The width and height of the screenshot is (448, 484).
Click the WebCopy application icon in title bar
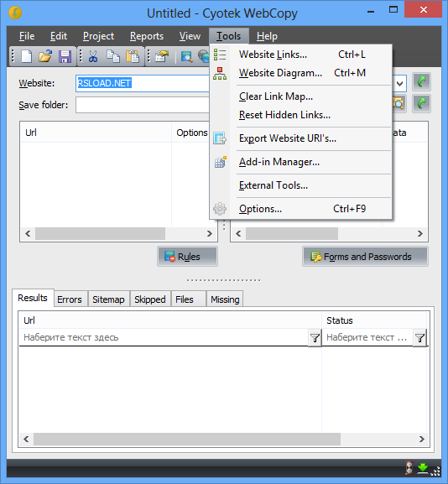click(x=15, y=13)
